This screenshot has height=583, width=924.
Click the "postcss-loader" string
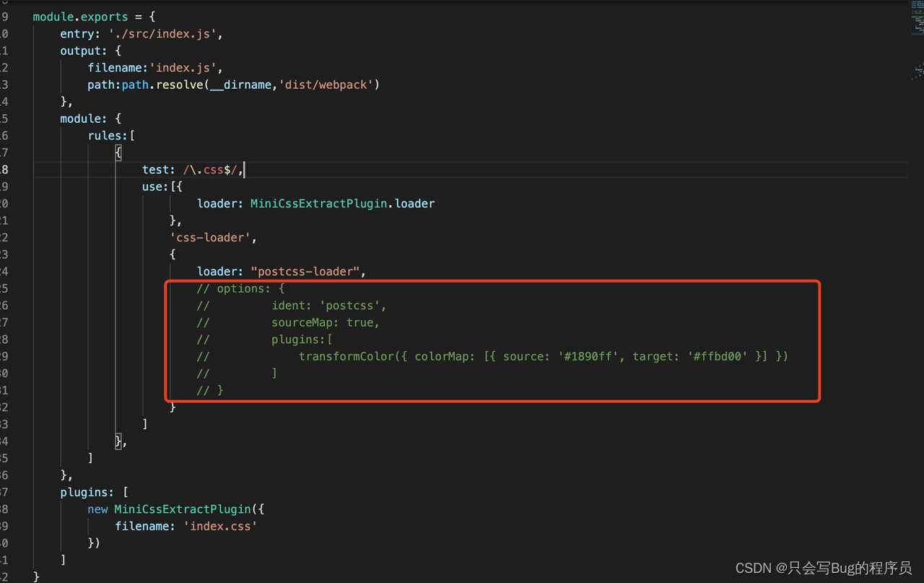pyautogui.click(x=305, y=272)
